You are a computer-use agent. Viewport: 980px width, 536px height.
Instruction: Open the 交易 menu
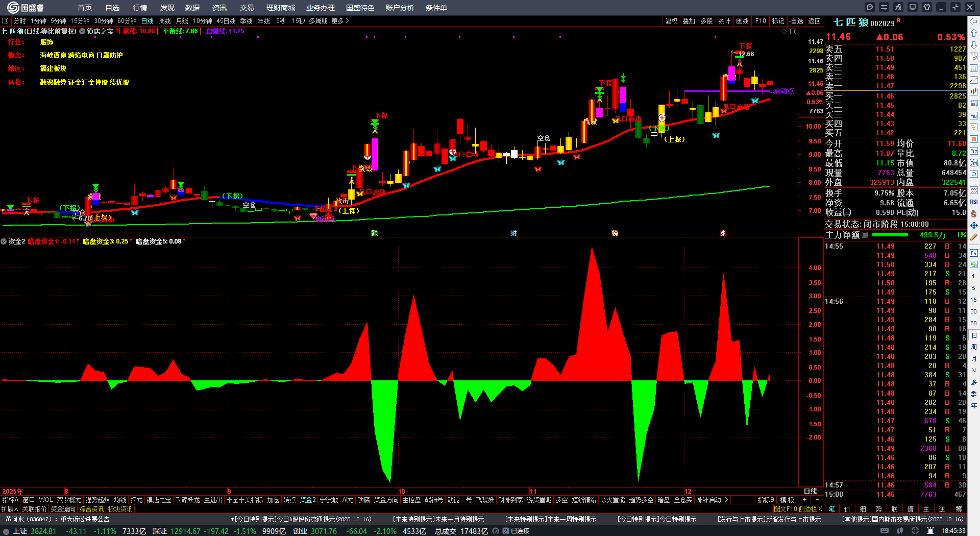tap(247, 8)
